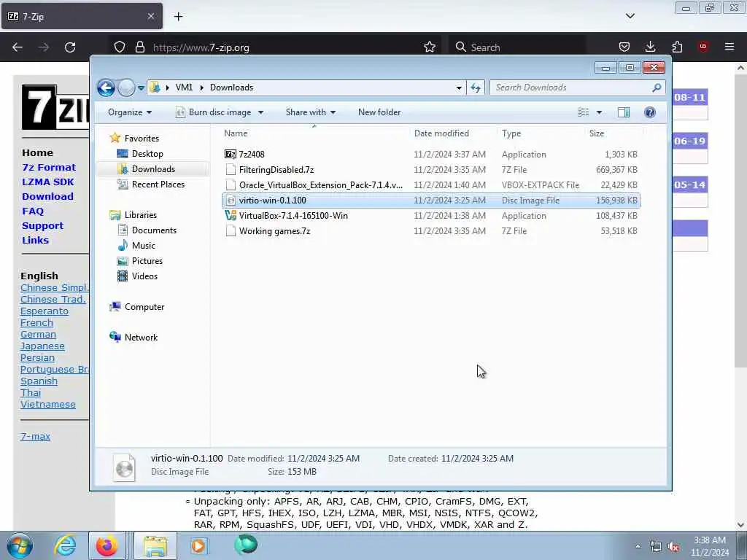Screen dimensions: 747x560
Task: Click the search magnifier icon in Explorer
Action: coord(657,87)
